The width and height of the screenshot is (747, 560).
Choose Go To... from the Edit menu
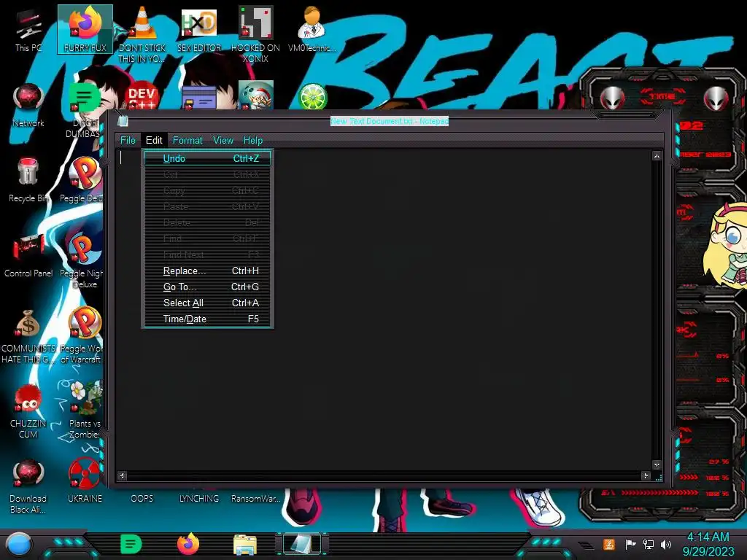(207, 287)
